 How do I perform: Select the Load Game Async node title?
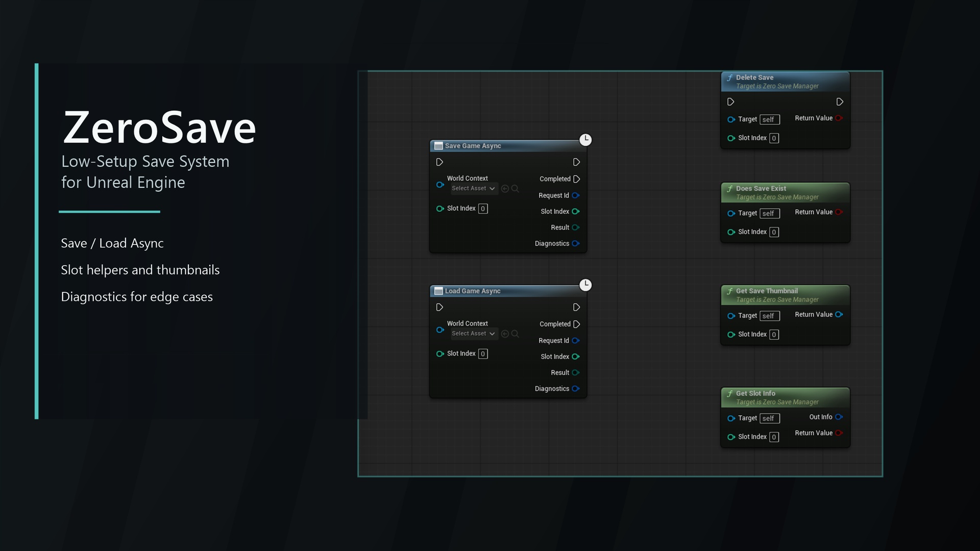coord(473,291)
